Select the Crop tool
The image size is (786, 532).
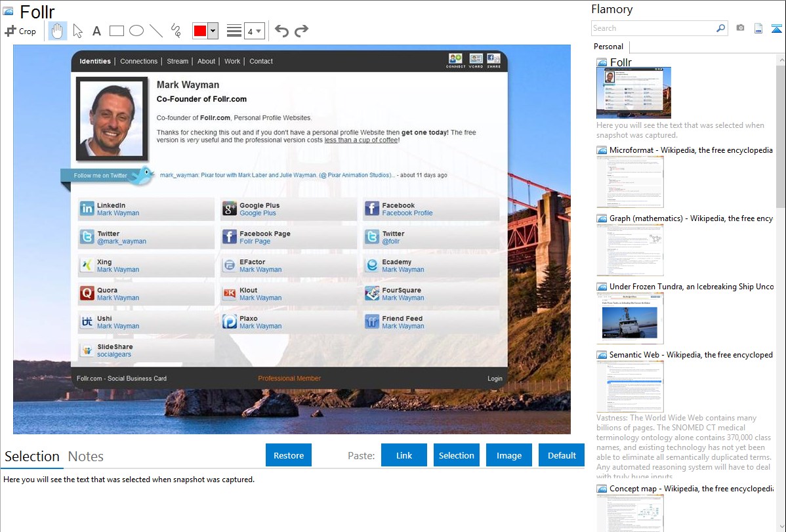pos(20,31)
